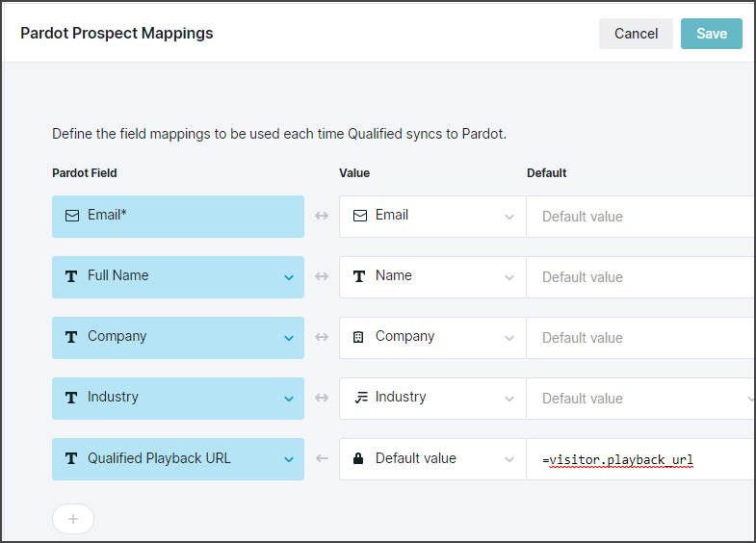Click sync arrows icon in Company row
Screen dimensions: 756x543
click(322, 337)
